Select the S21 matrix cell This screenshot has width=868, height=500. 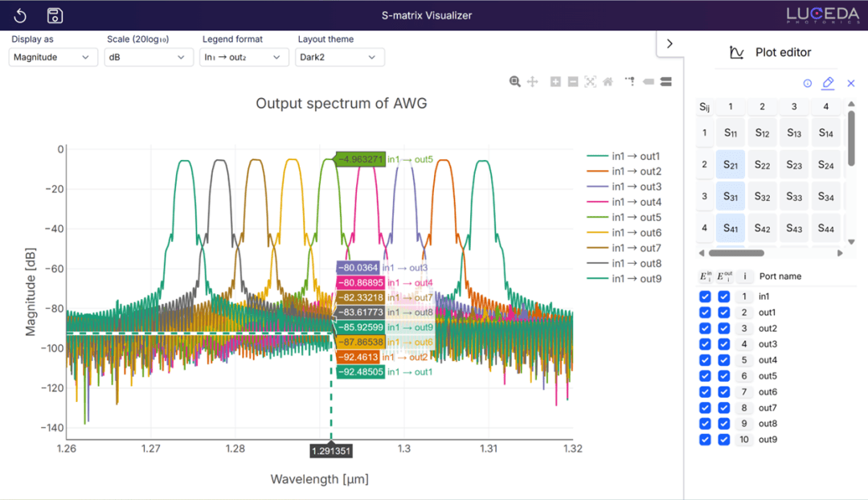731,165
